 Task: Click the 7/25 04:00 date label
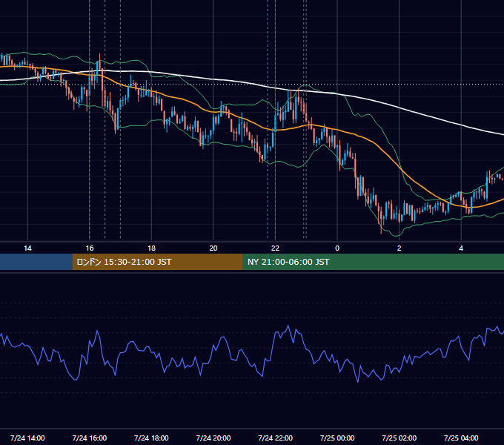click(x=461, y=438)
